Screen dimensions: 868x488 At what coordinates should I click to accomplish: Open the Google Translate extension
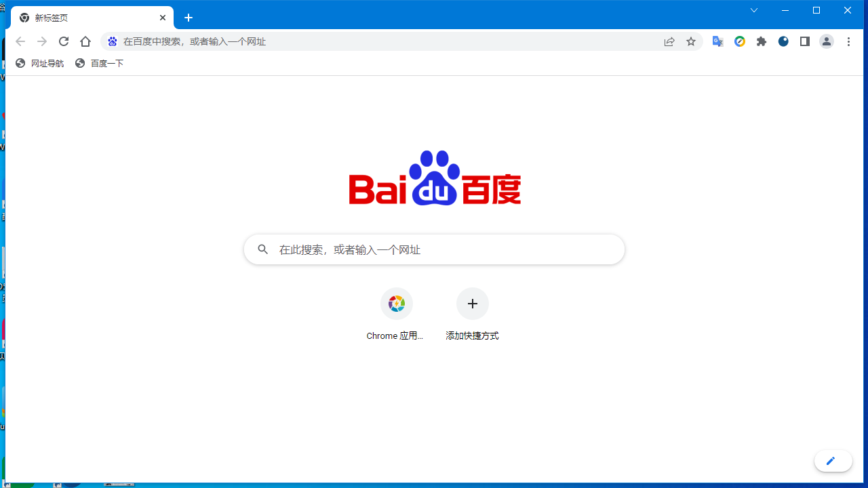tap(717, 41)
